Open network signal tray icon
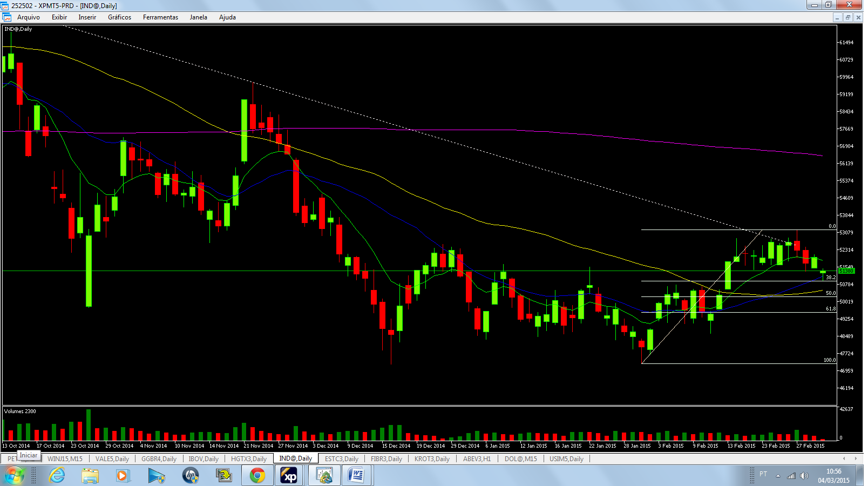Viewport: 868px width, 486px height. point(791,476)
